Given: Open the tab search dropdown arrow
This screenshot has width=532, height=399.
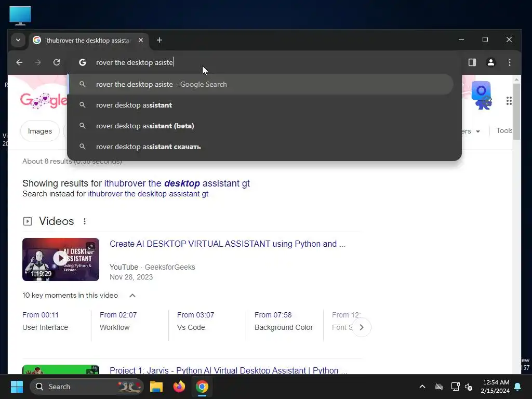Looking at the screenshot, I should (18, 40).
